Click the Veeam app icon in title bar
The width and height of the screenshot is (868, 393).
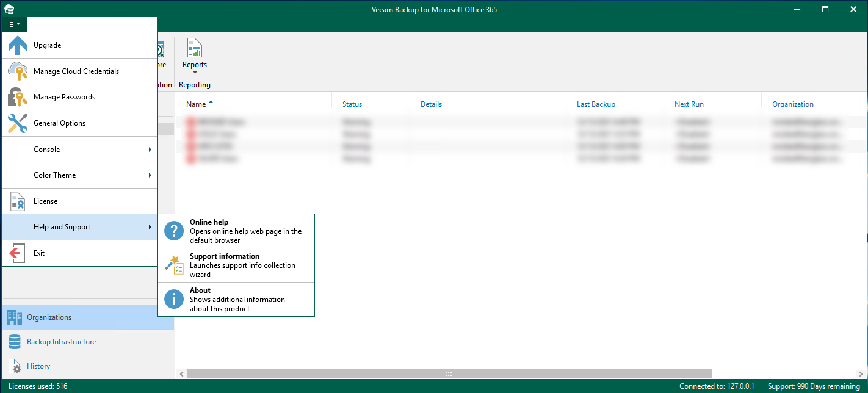(x=9, y=9)
